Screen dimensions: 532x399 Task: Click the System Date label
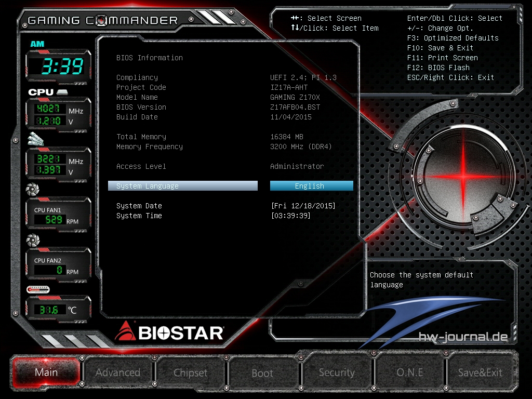[x=139, y=206]
